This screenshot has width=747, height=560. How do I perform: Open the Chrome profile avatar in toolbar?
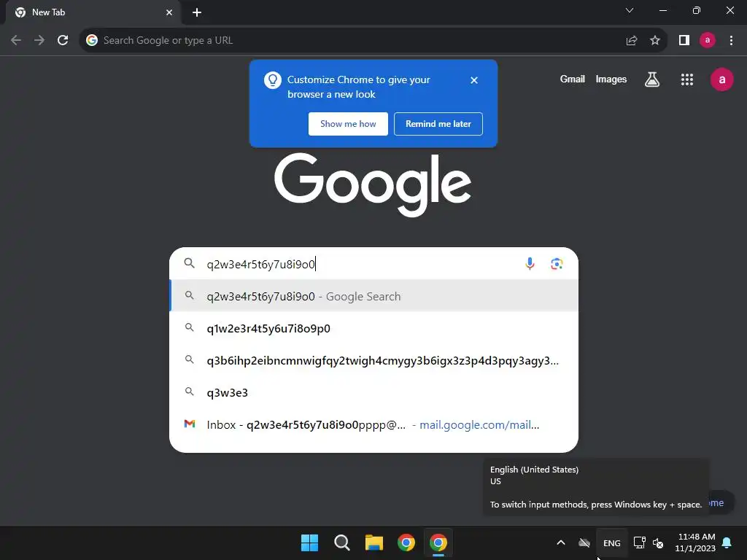point(708,41)
